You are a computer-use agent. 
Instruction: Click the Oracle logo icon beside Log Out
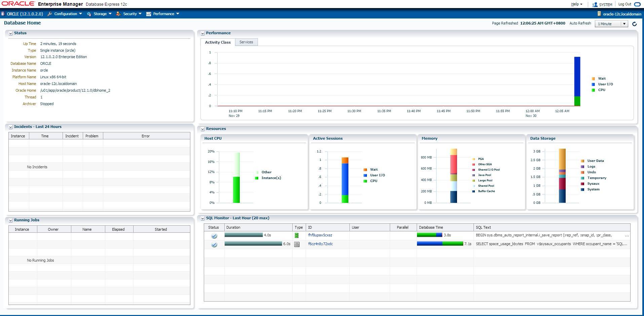click(637, 4)
